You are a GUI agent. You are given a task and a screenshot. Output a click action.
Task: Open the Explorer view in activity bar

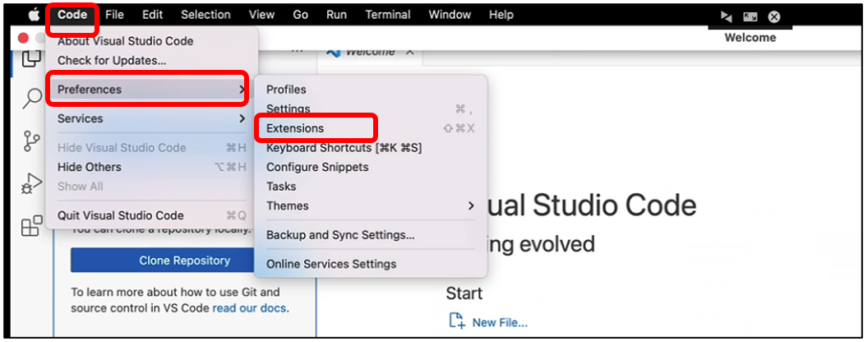click(31, 58)
